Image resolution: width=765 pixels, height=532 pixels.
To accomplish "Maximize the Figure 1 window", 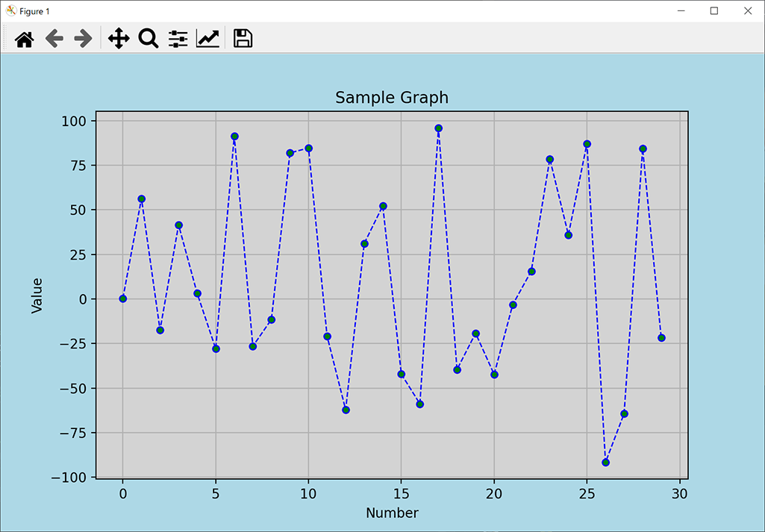I will point(714,10).
